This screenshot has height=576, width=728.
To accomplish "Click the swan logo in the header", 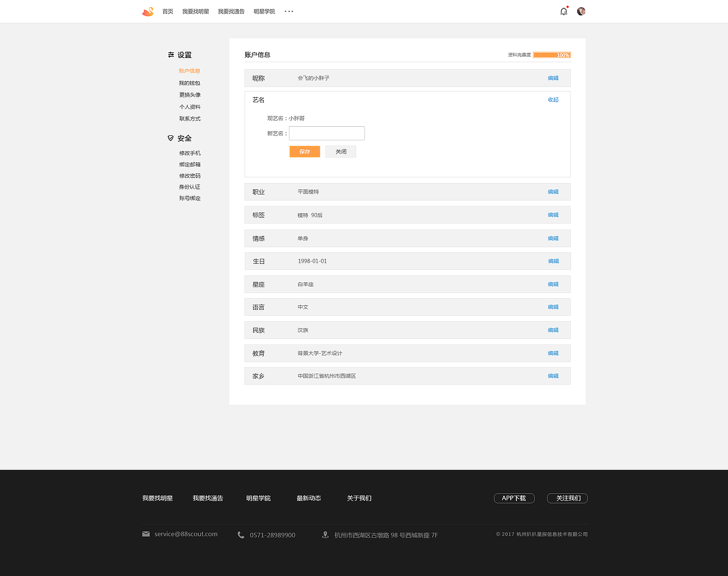I will (148, 11).
